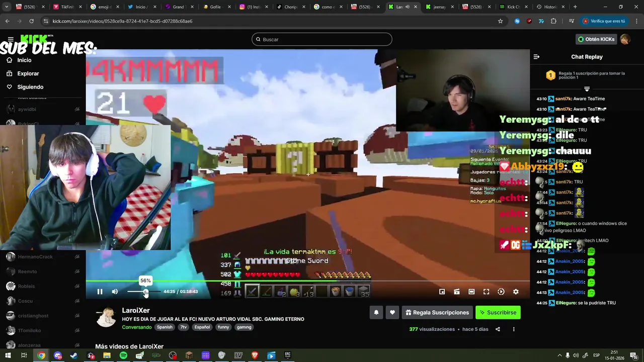The image size is (644, 362).
Task: Toggle the notification bell
Action: point(376,313)
